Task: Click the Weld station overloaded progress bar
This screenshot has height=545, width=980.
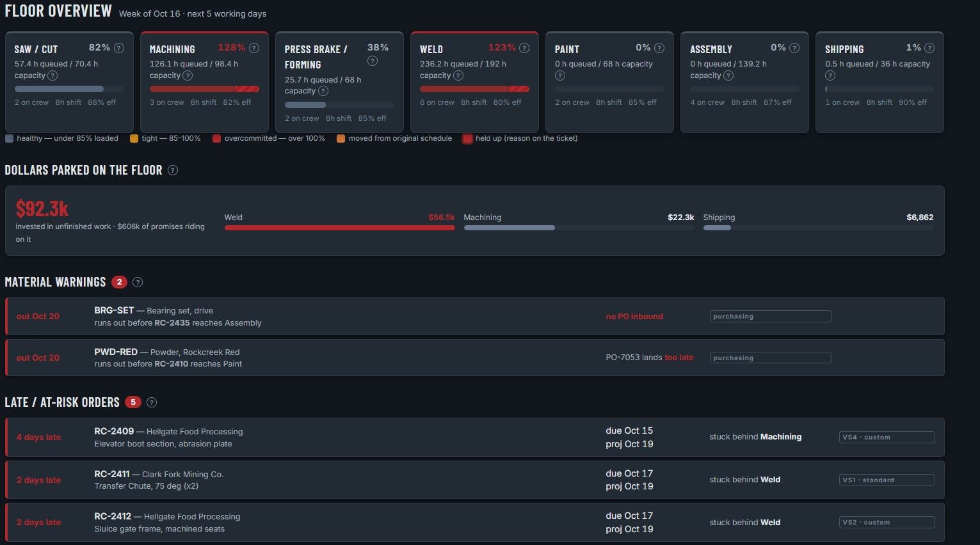Action: pyautogui.click(x=474, y=89)
